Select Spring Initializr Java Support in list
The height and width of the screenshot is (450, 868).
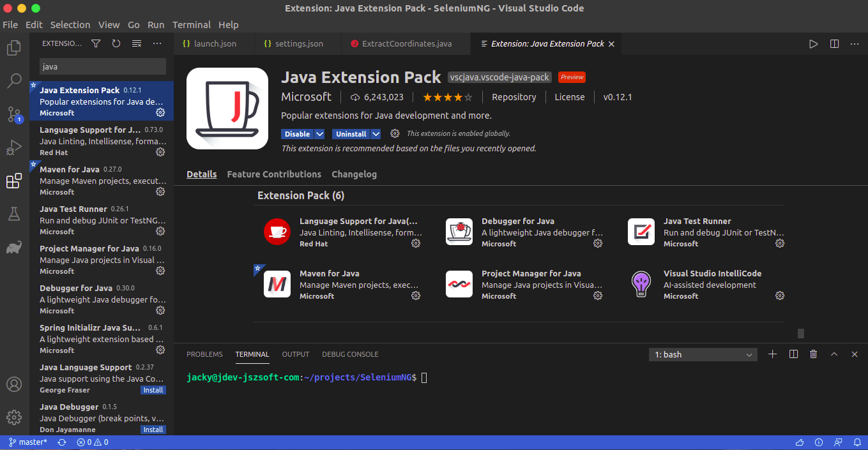click(x=102, y=339)
